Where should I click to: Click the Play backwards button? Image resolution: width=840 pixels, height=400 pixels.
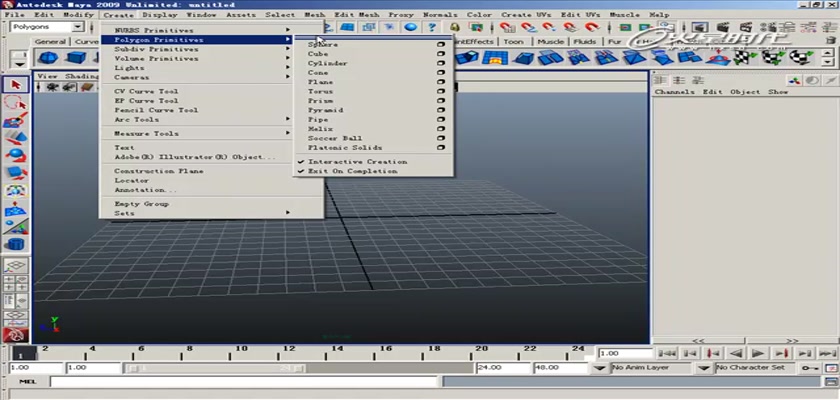point(736,353)
